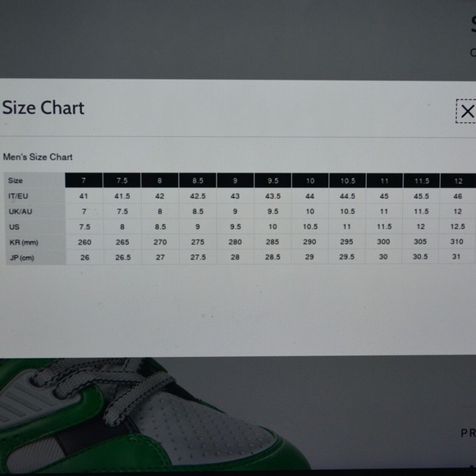Click KR value 300
476x476 pixels.
tap(383, 241)
